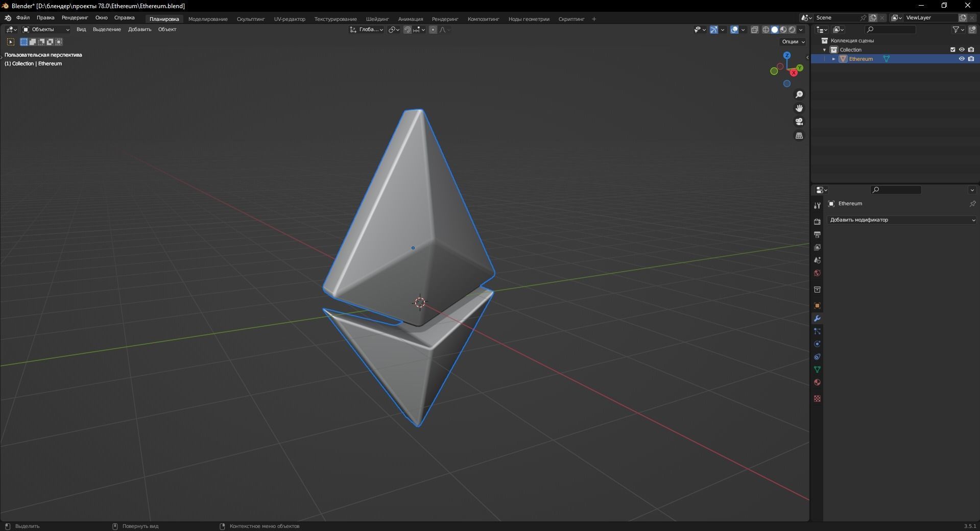Disable Ethereum in renders camera icon
This screenshot has height=531, width=980.
(x=971, y=59)
